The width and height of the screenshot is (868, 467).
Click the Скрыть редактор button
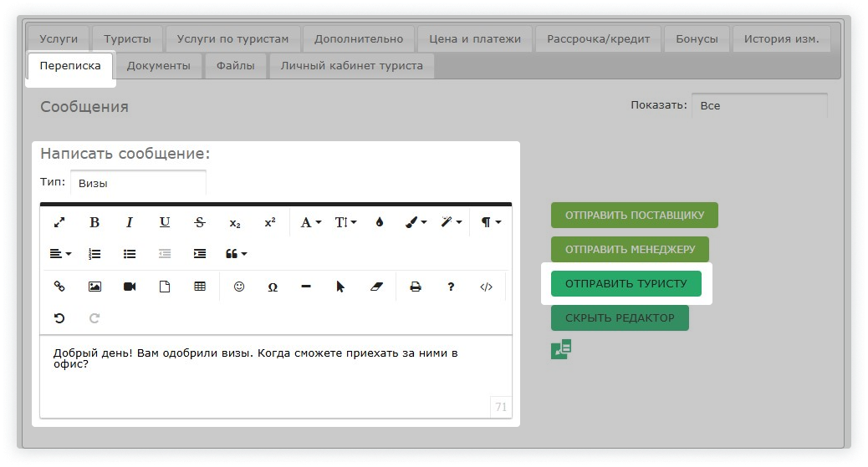pos(619,318)
